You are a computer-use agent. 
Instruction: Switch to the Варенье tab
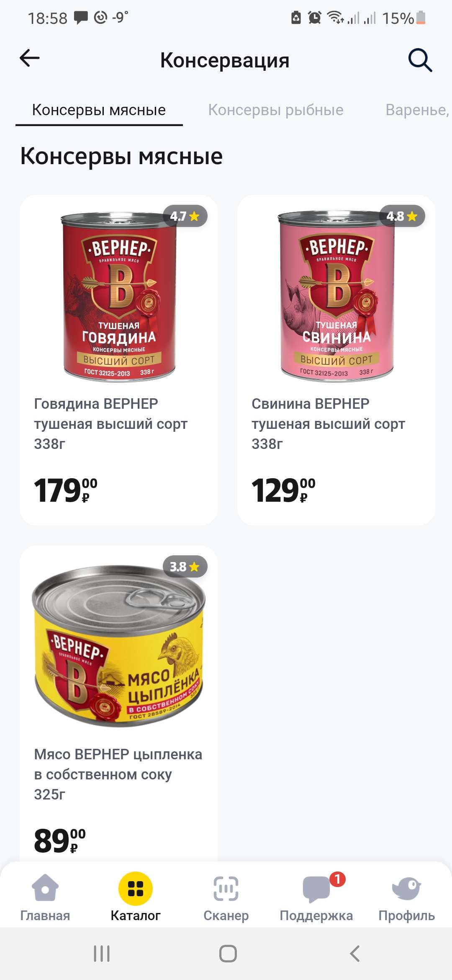tap(417, 110)
